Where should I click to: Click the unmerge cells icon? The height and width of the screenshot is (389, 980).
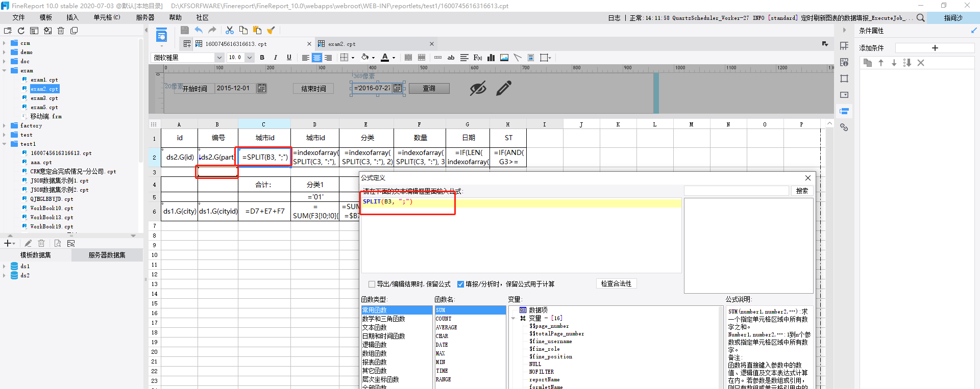(422, 58)
